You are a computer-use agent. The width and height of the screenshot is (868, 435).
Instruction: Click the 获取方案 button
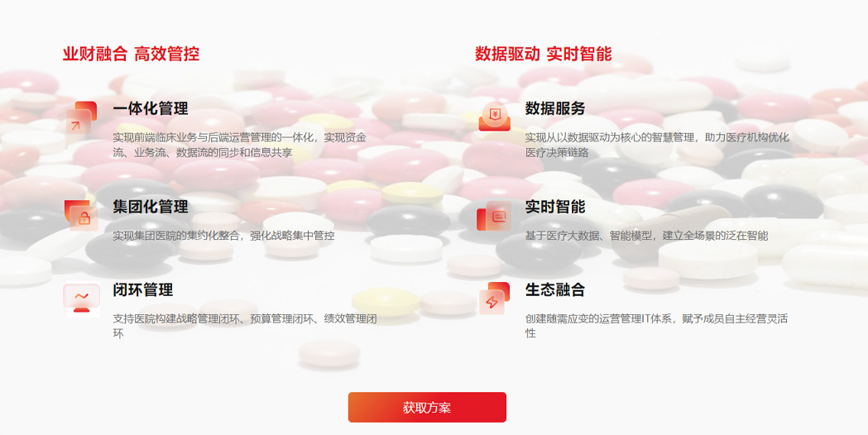point(427,408)
